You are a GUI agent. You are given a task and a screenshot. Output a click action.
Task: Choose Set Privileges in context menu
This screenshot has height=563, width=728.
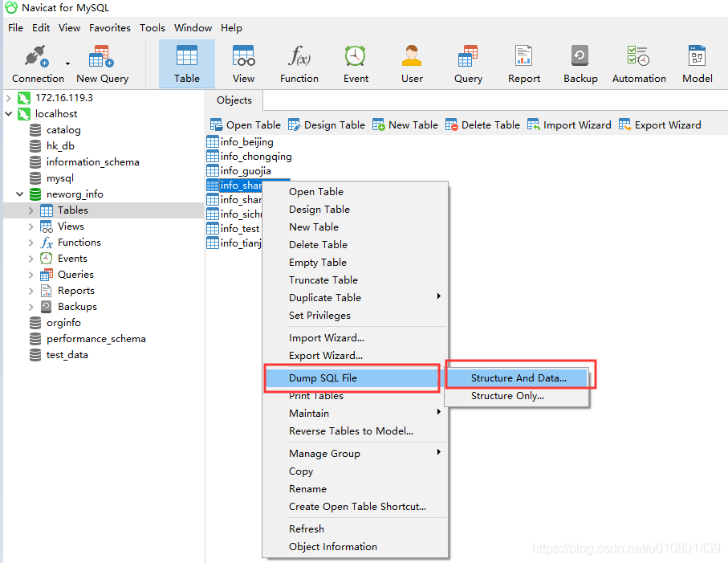pos(356,315)
